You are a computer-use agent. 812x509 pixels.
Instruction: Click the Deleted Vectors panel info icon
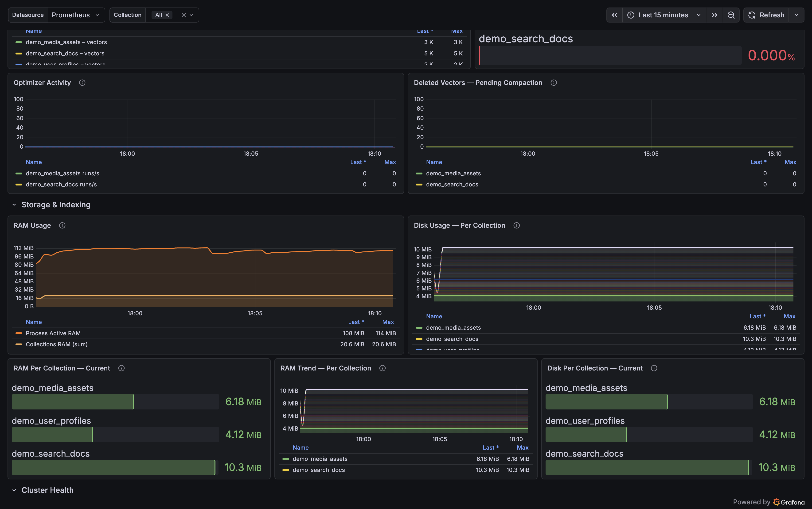click(x=554, y=83)
